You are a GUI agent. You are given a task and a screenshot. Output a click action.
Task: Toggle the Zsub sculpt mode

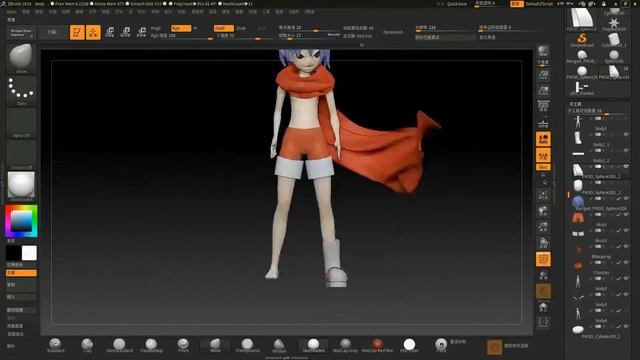241,28
